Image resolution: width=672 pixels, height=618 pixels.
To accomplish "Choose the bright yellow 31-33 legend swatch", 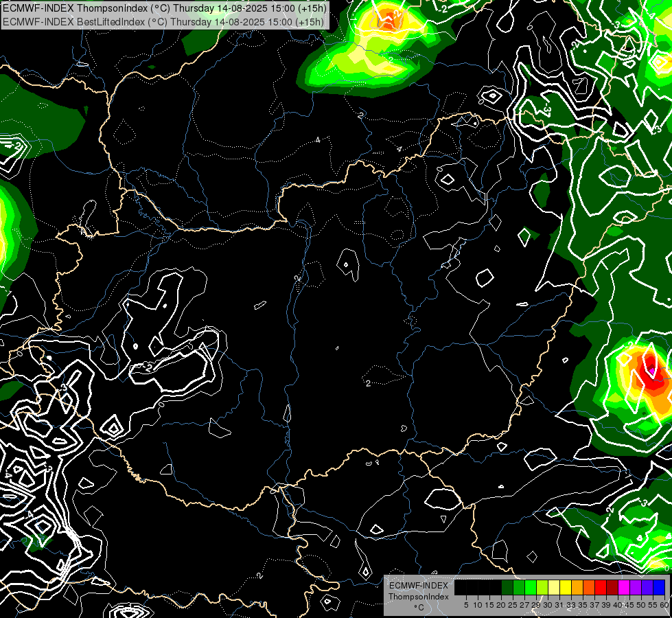I will pyautogui.click(x=566, y=587).
